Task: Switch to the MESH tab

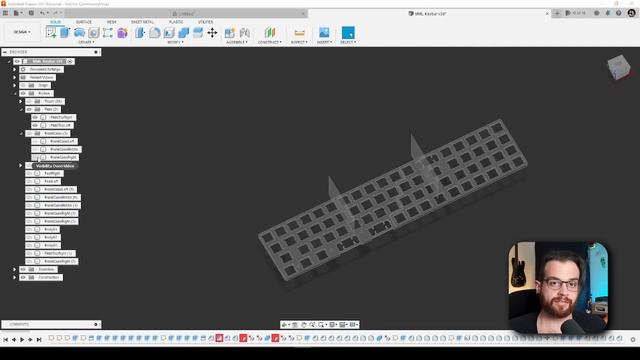Action: [111, 22]
